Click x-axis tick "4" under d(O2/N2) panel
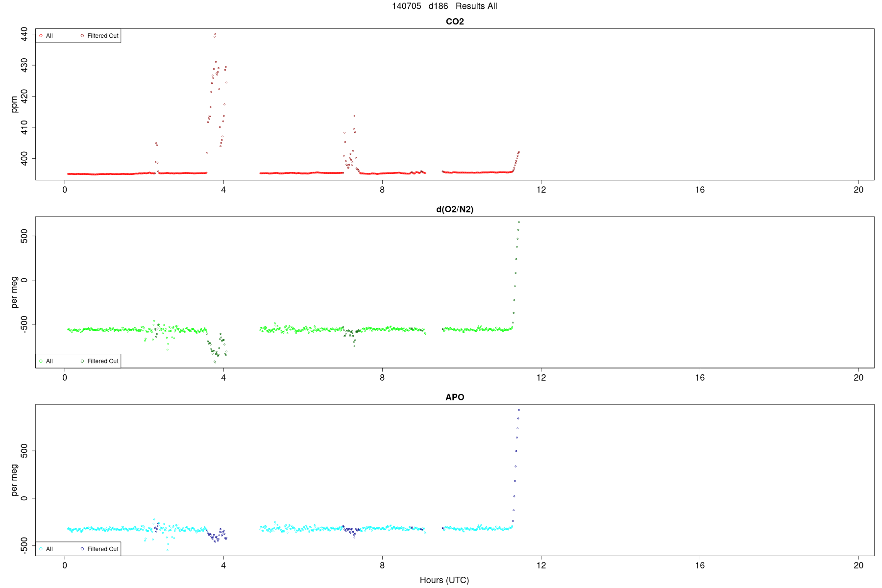This screenshot has width=882, height=588. (223, 378)
